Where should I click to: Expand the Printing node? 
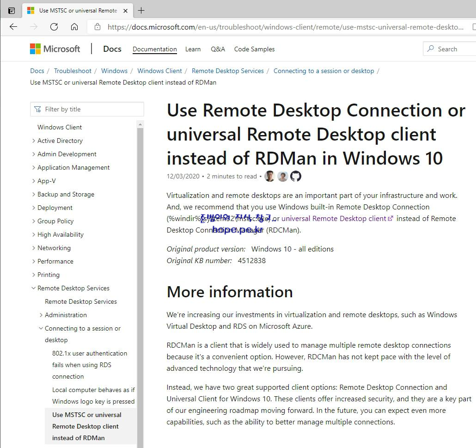pos(33,275)
